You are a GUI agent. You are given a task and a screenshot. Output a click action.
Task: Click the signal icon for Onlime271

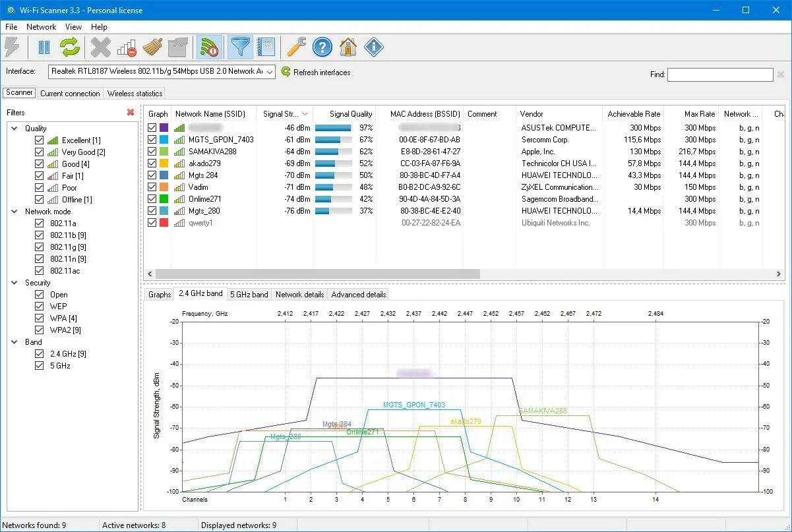pyautogui.click(x=179, y=199)
